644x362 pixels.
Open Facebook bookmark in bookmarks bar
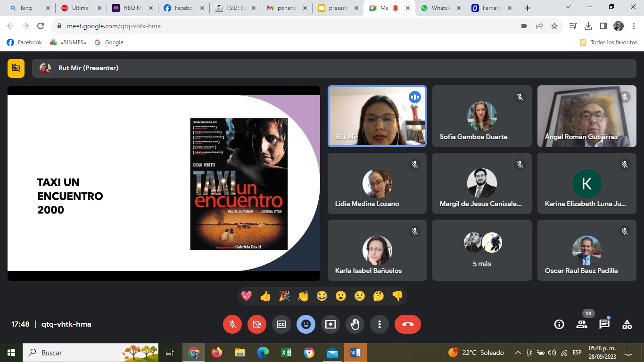pyautogui.click(x=25, y=42)
